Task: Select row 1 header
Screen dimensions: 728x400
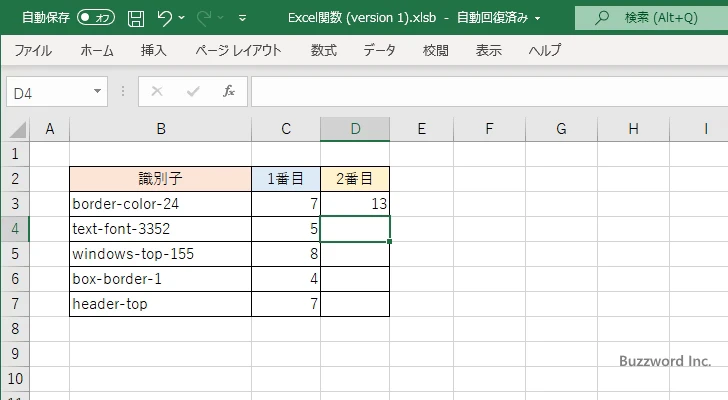Action: pos(15,154)
